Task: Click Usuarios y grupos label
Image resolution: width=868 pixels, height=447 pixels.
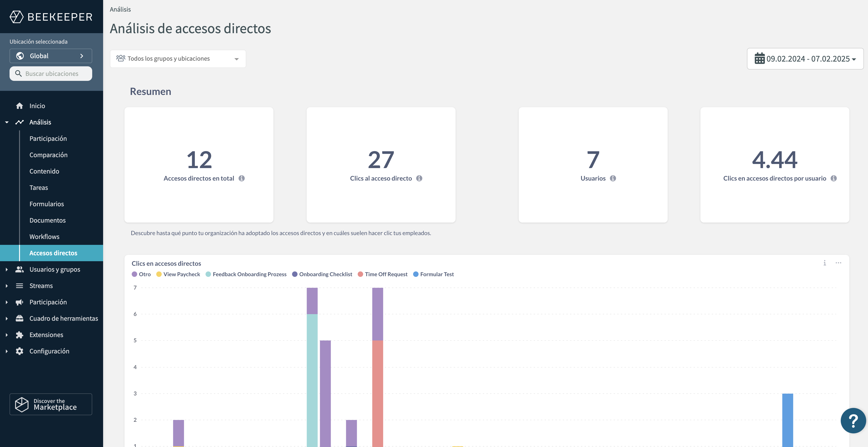Action: 55,269
